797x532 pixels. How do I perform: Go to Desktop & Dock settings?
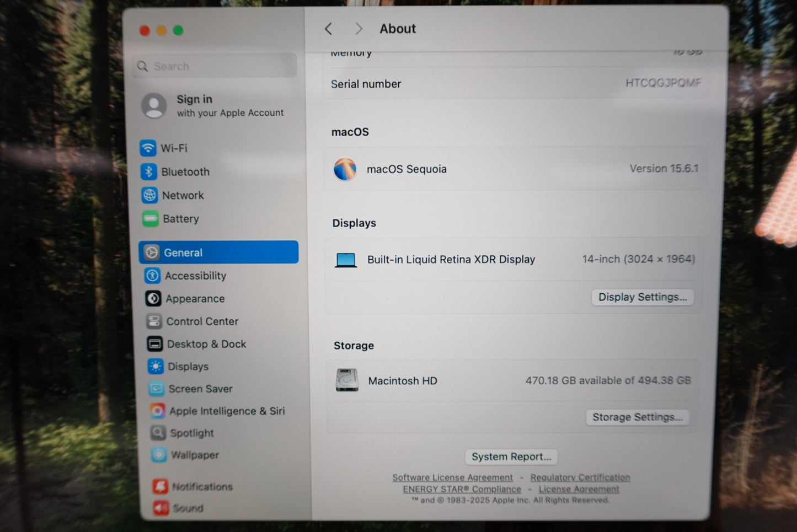click(x=206, y=344)
